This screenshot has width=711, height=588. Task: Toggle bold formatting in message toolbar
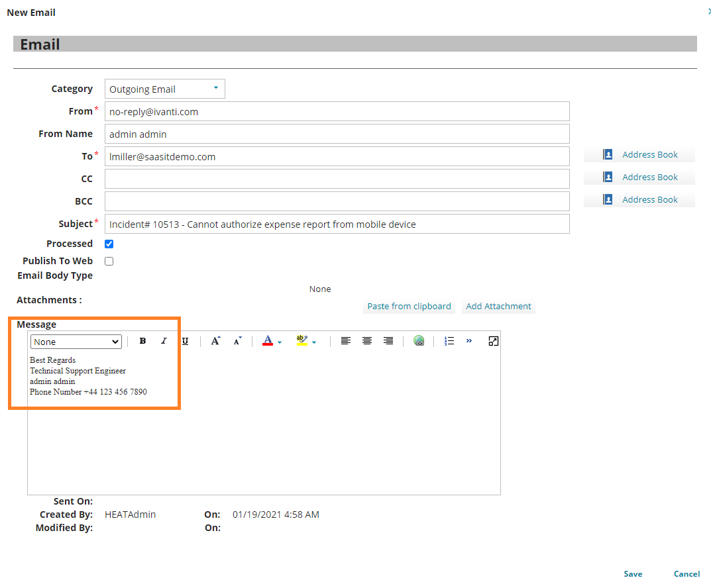pyautogui.click(x=142, y=341)
